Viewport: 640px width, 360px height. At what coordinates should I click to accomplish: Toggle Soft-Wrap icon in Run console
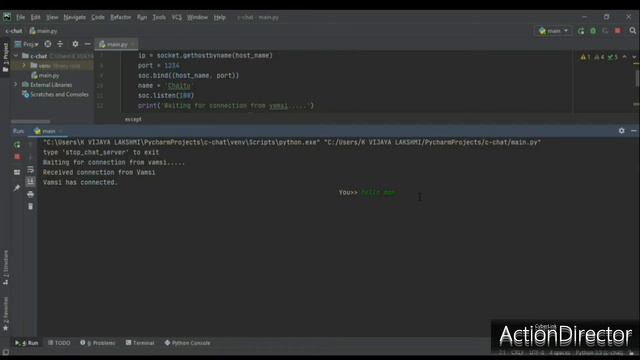(x=31, y=169)
